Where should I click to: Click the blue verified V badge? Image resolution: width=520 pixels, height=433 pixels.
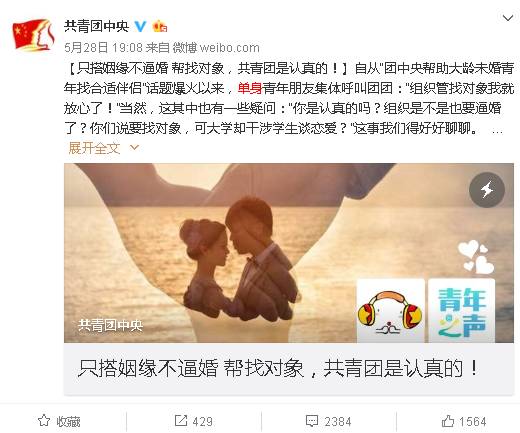[140, 26]
